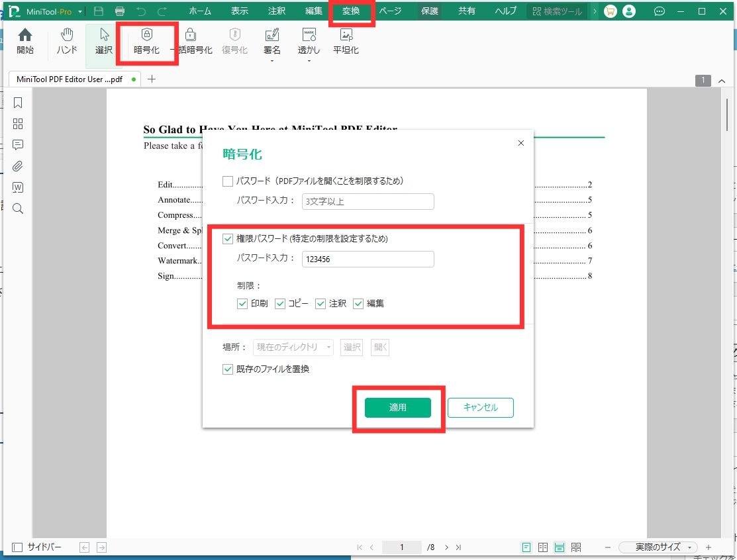Viewport: 737px width, 560px height.
Task: Click the Cancel (キャンセル) button
Action: click(480, 407)
